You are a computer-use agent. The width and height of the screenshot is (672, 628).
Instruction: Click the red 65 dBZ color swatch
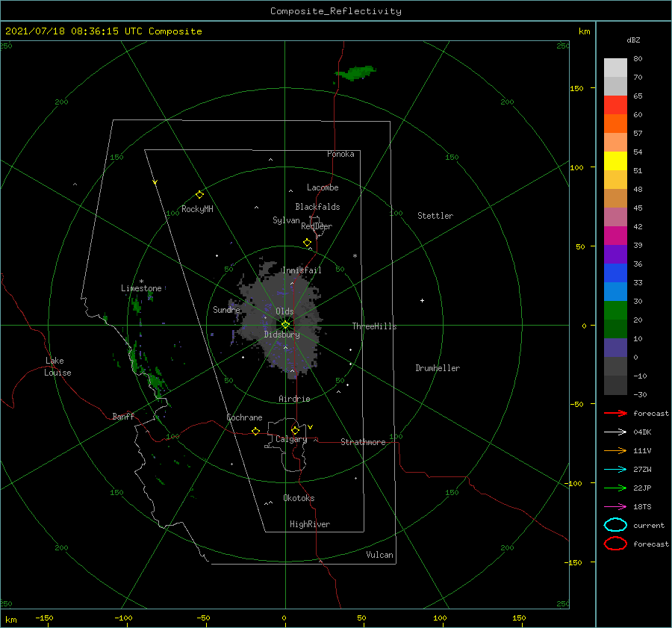pos(615,105)
